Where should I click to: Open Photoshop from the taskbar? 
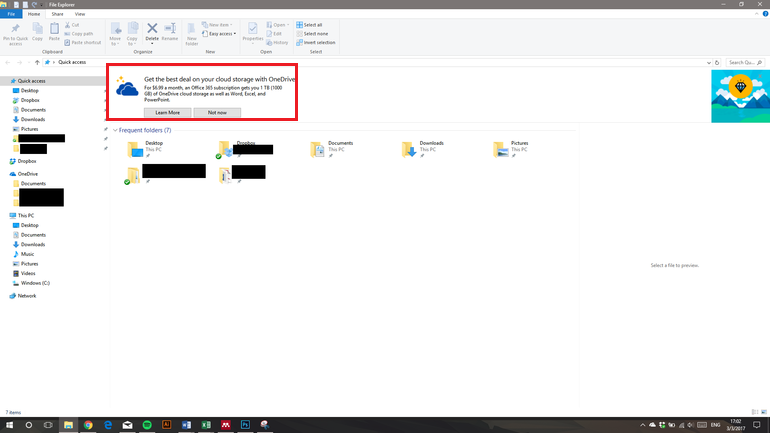coord(245,425)
